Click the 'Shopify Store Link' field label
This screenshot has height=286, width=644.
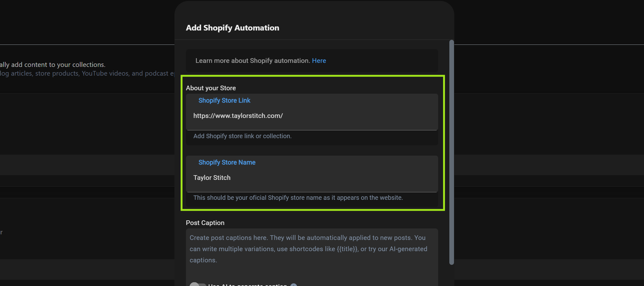(x=224, y=101)
